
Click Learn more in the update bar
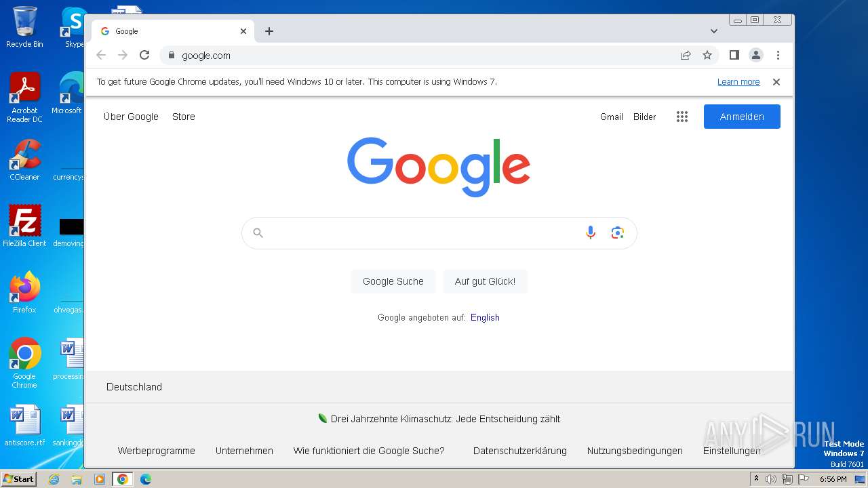738,81
